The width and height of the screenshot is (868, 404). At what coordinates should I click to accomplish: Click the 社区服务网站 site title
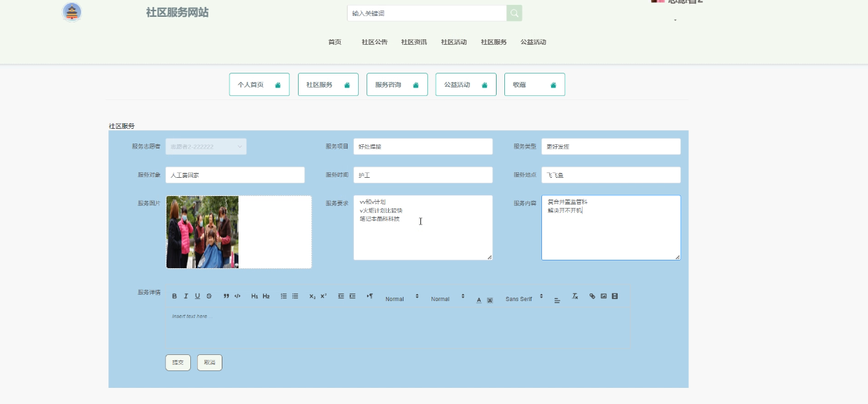click(177, 13)
